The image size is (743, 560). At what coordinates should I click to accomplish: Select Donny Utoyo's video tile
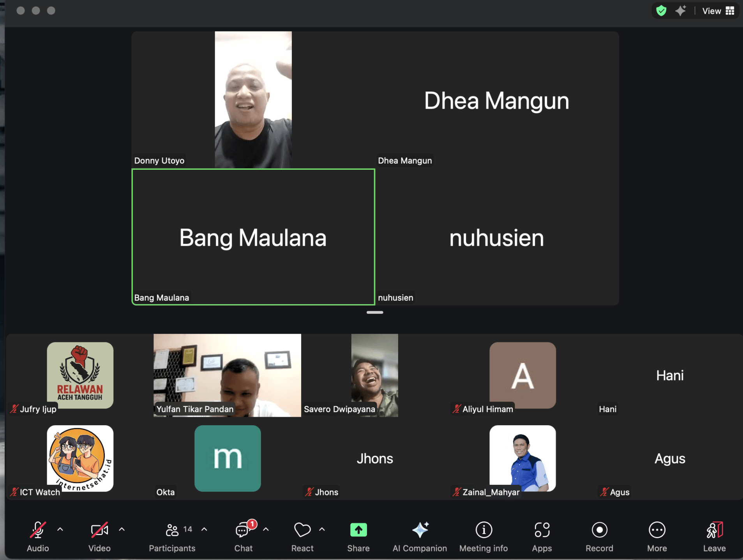[x=253, y=100]
